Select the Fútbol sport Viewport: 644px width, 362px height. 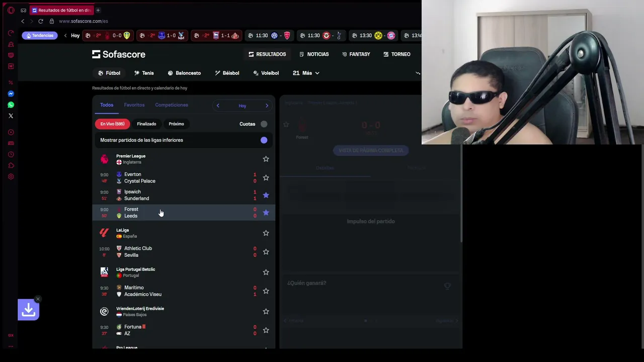click(x=109, y=73)
